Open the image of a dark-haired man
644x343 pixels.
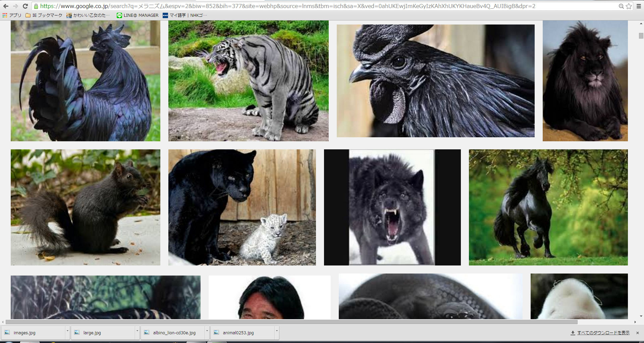coord(270,297)
